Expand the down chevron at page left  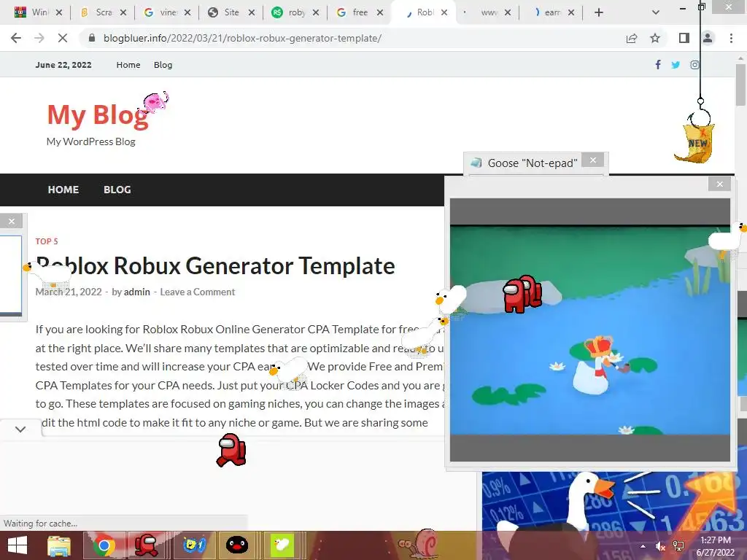pos(20,429)
